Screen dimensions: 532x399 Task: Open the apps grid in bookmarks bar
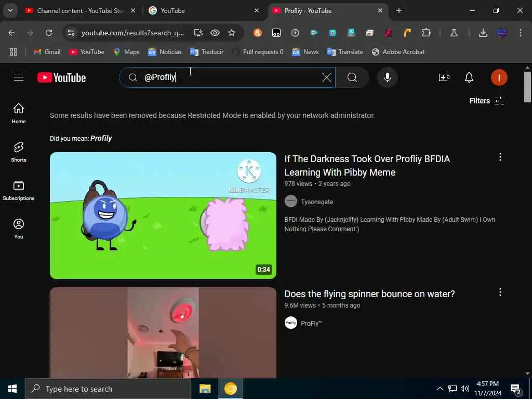point(14,52)
